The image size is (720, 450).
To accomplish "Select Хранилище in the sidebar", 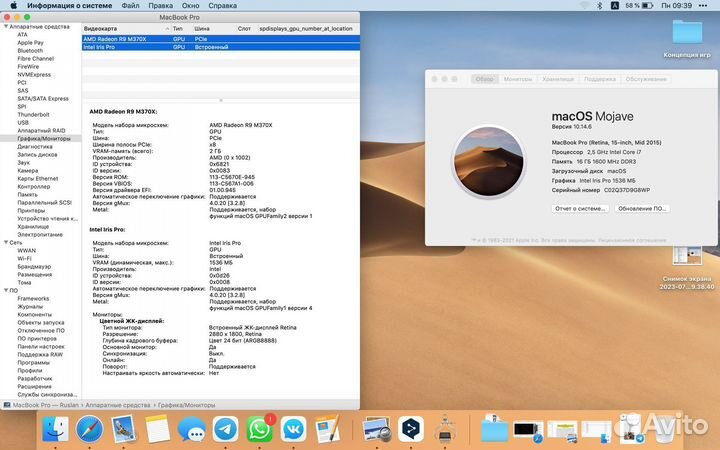I will point(33,226).
